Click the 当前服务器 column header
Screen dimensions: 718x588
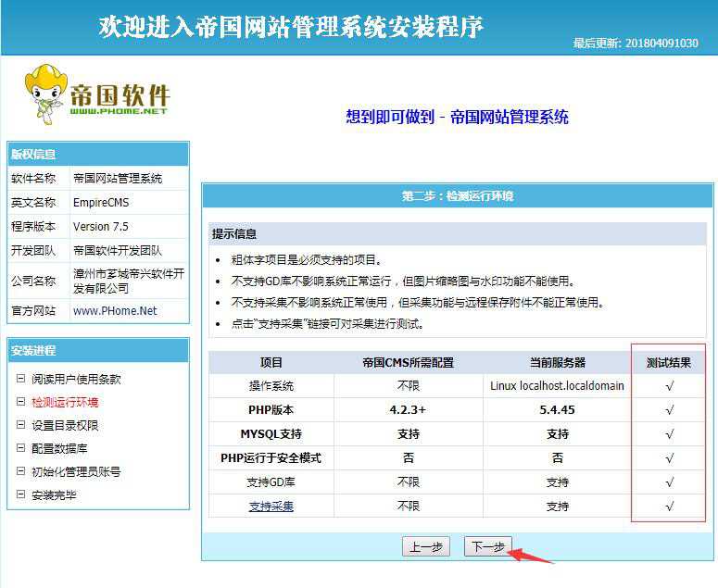[x=558, y=363]
